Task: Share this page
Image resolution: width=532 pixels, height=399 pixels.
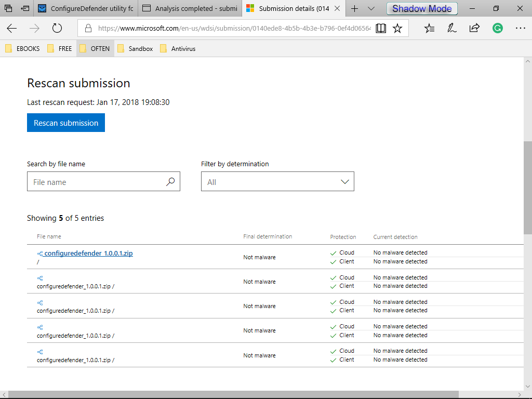Action: 474,28
